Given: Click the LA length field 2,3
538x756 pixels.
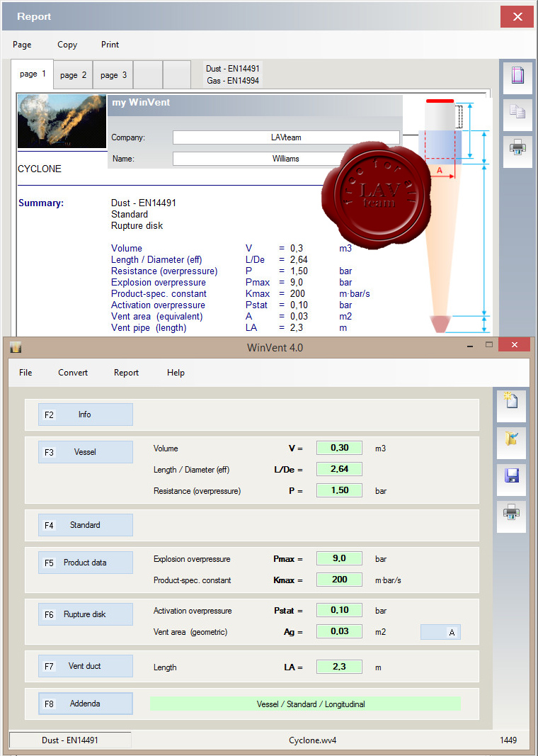Looking at the screenshot, I should pyautogui.click(x=339, y=667).
